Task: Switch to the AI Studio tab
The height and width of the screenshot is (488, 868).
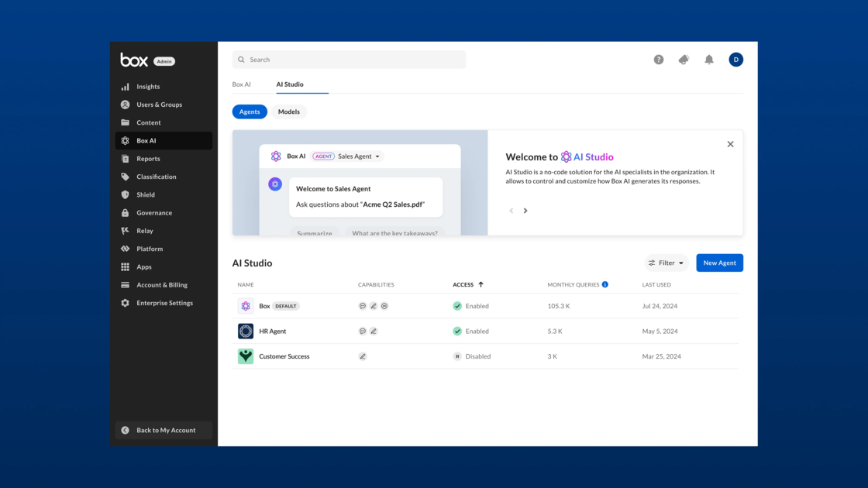Action: click(x=290, y=84)
